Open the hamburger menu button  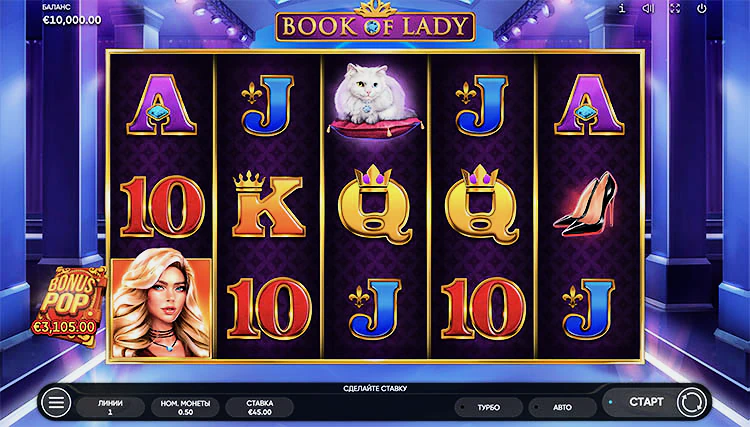pos(56,402)
